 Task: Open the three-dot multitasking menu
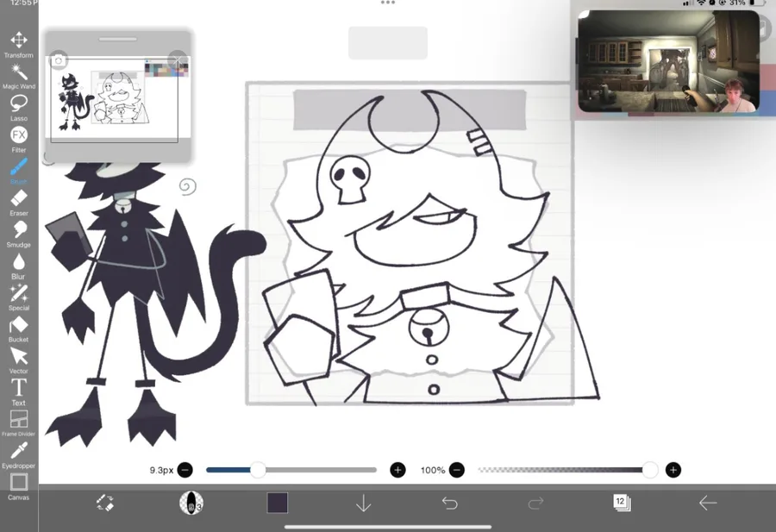388,3
